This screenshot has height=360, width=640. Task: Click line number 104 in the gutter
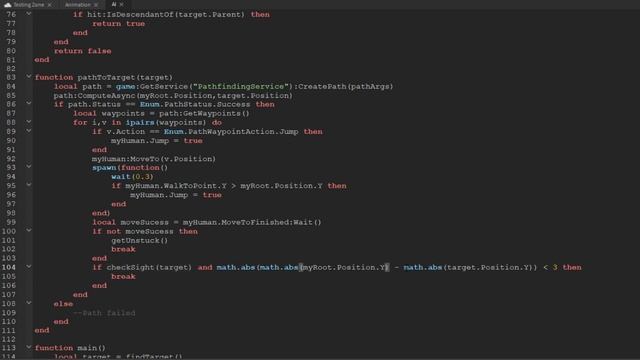point(9,267)
